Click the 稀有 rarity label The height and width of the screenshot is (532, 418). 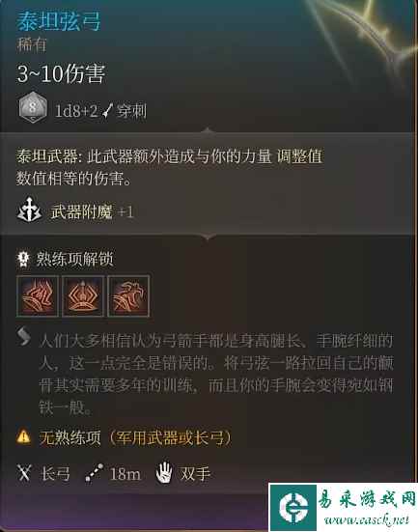point(31,44)
